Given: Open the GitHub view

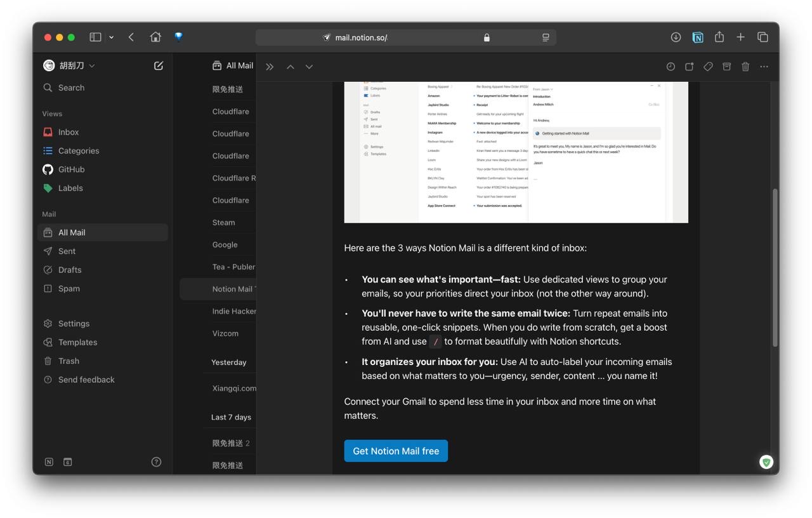Looking at the screenshot, I should (x=103, y=169).
